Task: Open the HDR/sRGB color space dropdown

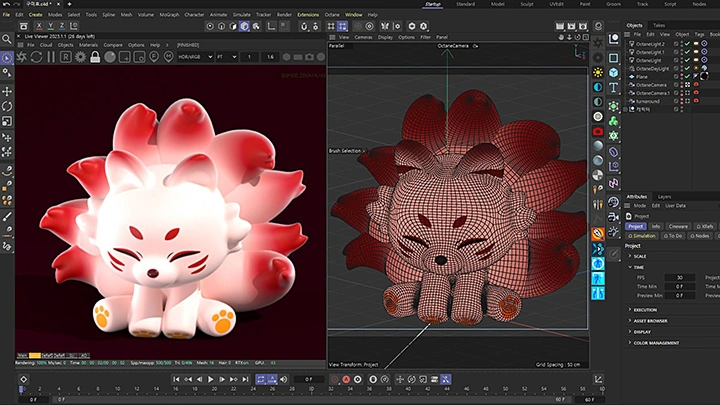Action: pos(195,57)
